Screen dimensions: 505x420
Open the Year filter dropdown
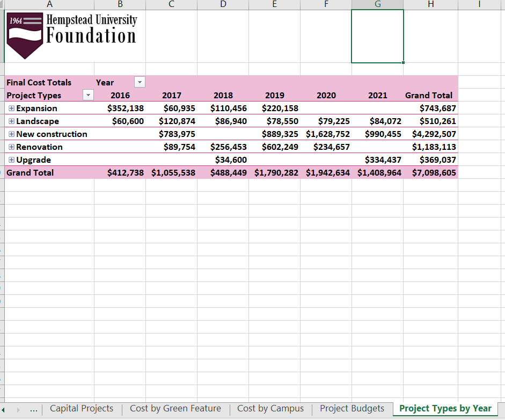pos(140,82)
